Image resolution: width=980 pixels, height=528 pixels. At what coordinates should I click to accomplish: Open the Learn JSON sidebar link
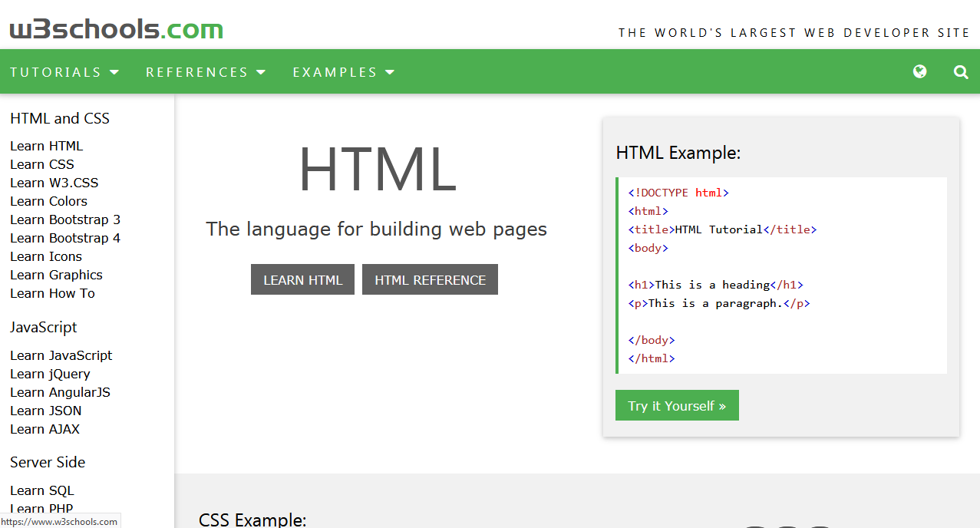tap(45, 411)
